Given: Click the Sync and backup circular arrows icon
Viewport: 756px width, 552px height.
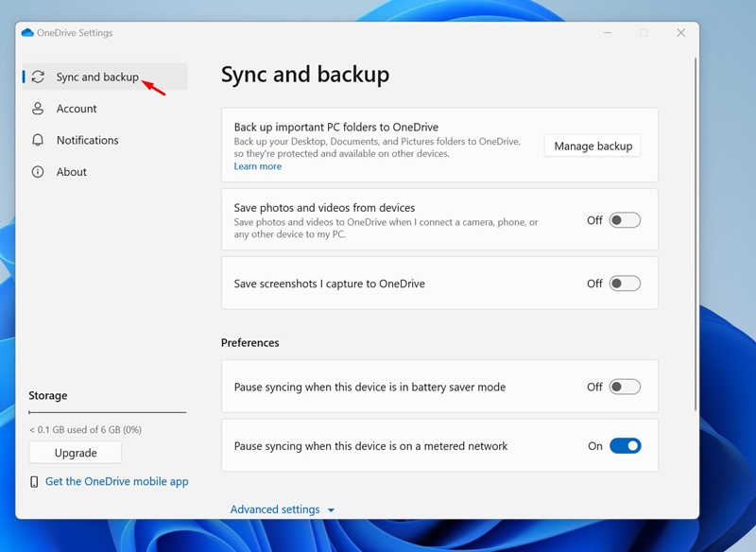Looking at the screenshot, I should (38, 78).
